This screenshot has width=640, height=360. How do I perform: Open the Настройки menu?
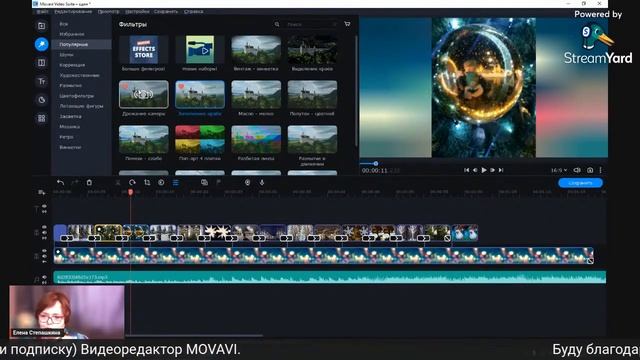click(137, 11)
